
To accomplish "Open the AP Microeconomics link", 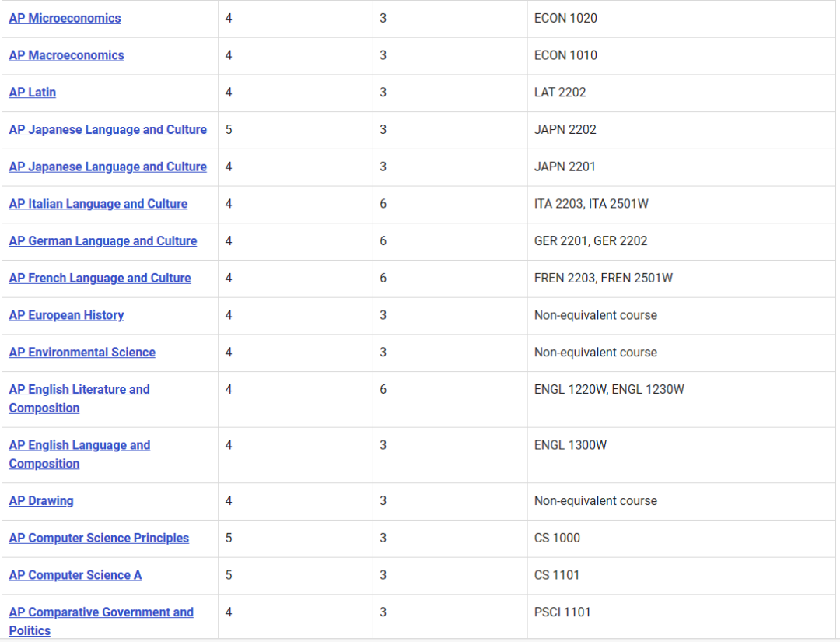I will point(65,18).
